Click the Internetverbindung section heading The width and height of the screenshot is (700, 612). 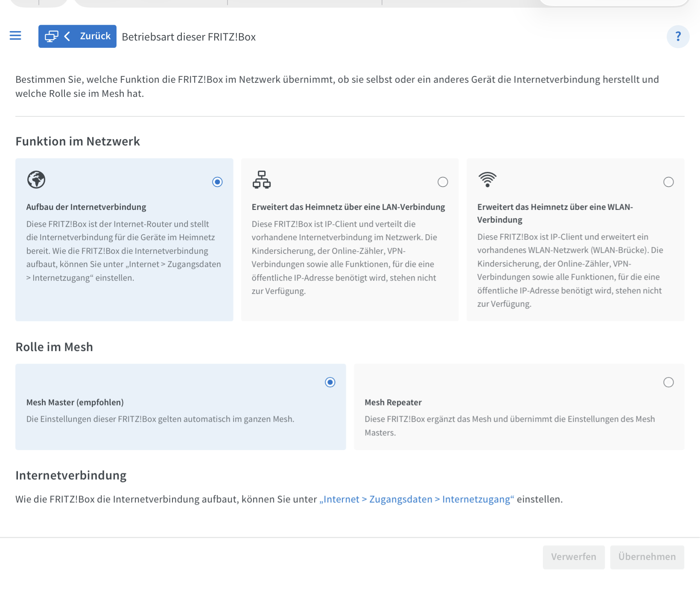click(71, 476)
